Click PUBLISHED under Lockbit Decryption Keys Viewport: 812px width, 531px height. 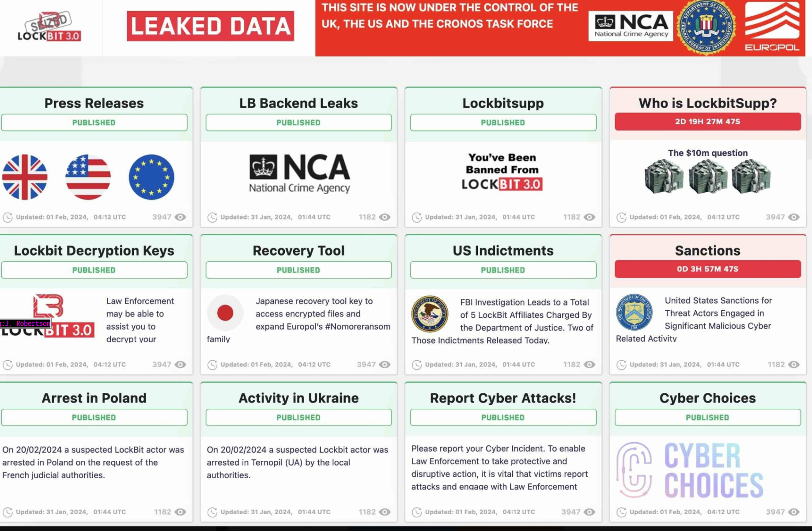click(94, 270)
